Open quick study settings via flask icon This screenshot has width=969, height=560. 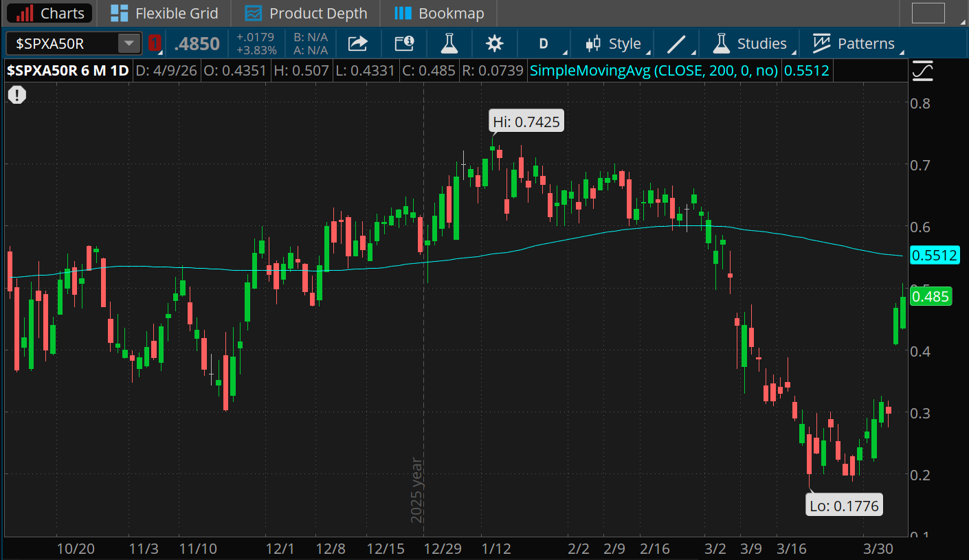(449, 43)
